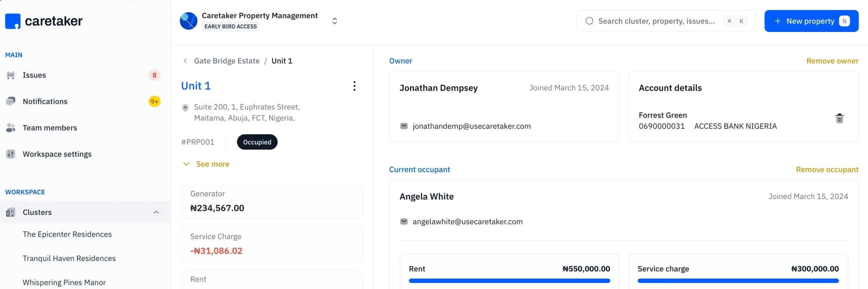Image resolution: width=868 pixels, height=289 pixels.
Task: Click the K shortcut key badge
Action: 741,21
